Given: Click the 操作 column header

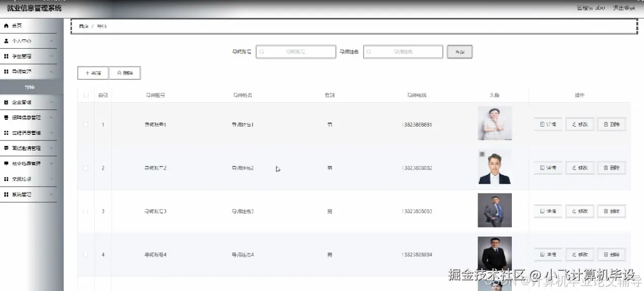Looking at the screenshot, I should point(580,95).
